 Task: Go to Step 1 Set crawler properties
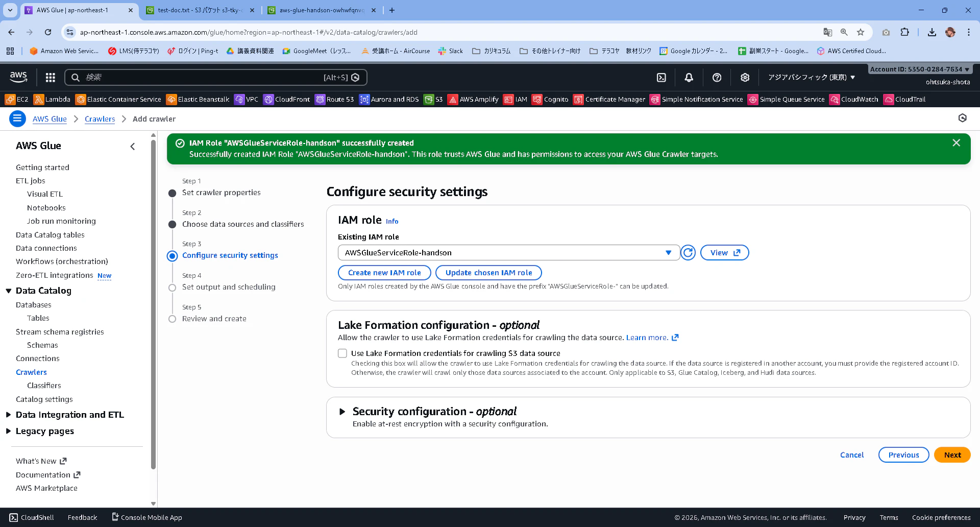221,193
